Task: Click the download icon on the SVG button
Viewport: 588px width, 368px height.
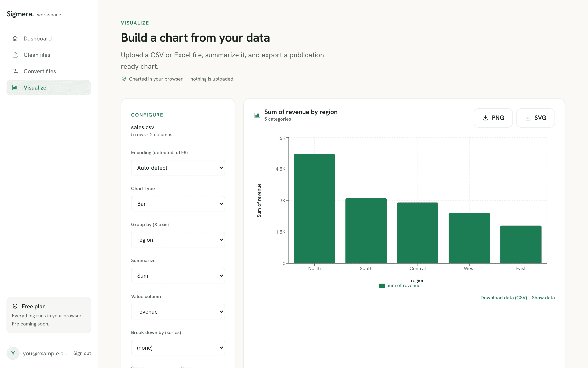Action: tap(528, 118)
